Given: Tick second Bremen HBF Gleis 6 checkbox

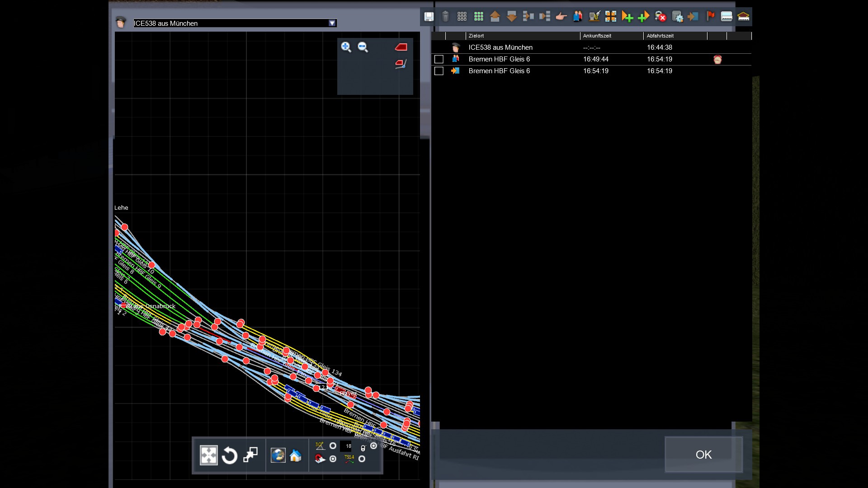Looking at the screenshot, I should (439, 71).
